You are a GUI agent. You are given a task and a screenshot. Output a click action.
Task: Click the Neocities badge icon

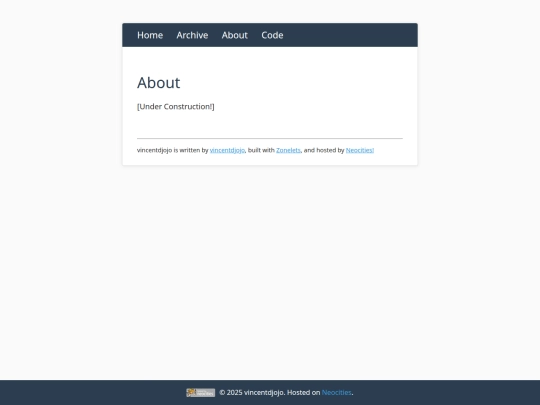pos(201,393)
